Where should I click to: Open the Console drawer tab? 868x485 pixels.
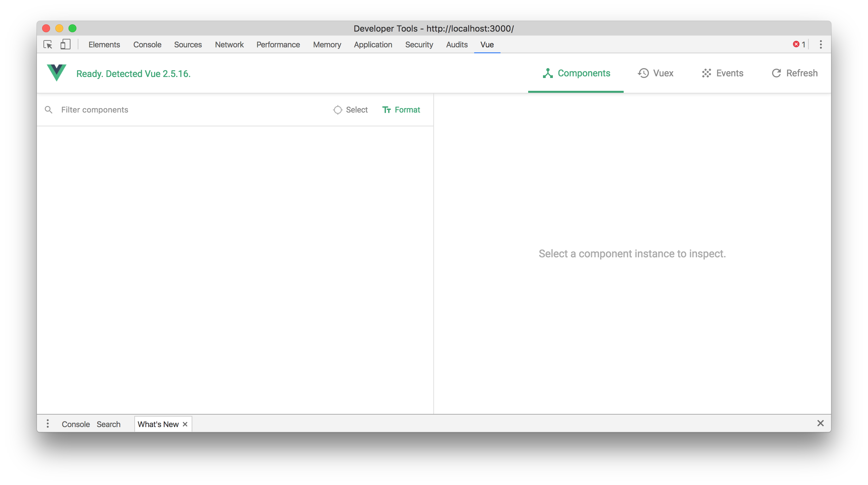[75, 424]
